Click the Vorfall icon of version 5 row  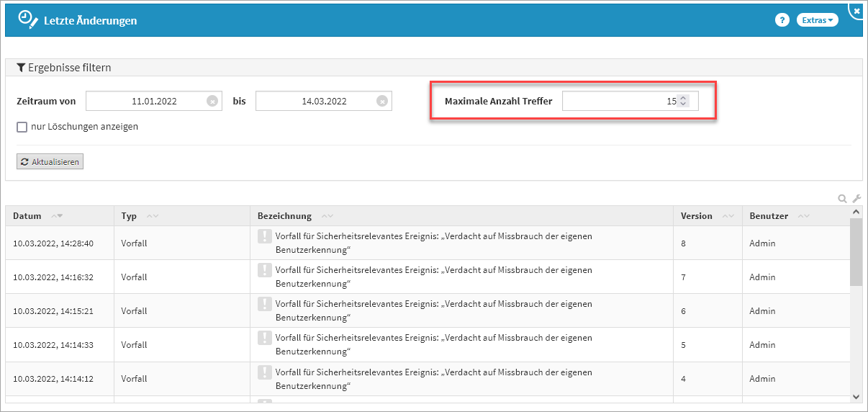coord(265,338)
